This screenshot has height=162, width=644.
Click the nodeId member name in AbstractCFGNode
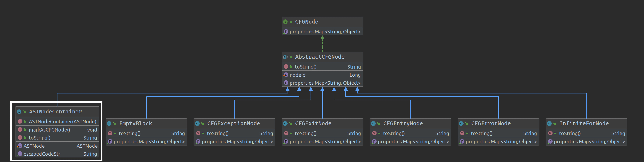[298, 75]
